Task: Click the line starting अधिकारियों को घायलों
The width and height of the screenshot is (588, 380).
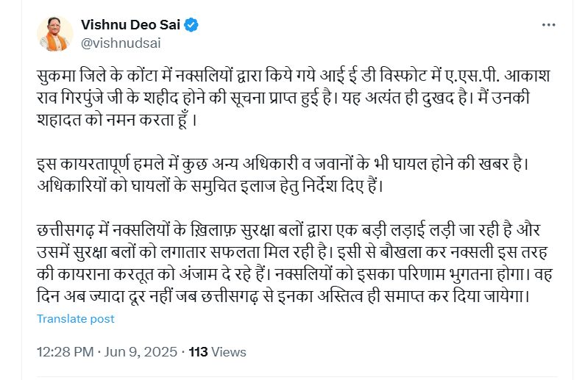Action: tap(210, 186)
